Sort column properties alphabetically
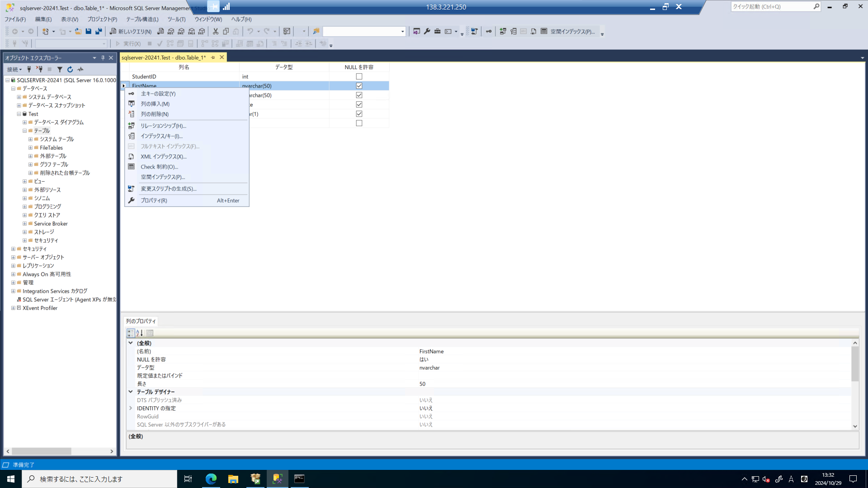 [139, 333]
